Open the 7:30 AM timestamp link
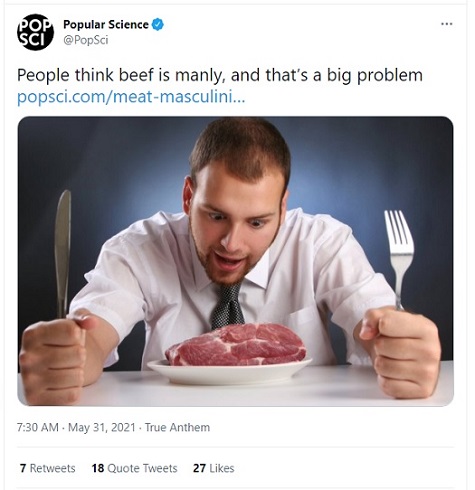 [38, 427]
